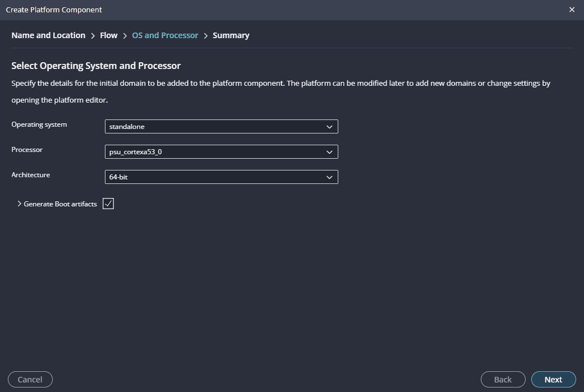Image resolution: width=584 pixels, height=392 pixels.
Task: Expand the Generate Boot artifacts section chevron
Action: 20,204
